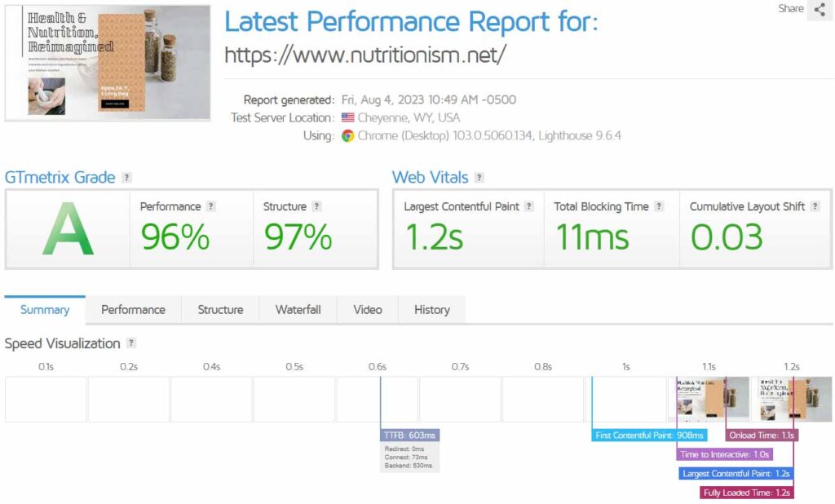View the History tab
The height and width of the screenshot is (504, 835).
click(x=431, y=310)
